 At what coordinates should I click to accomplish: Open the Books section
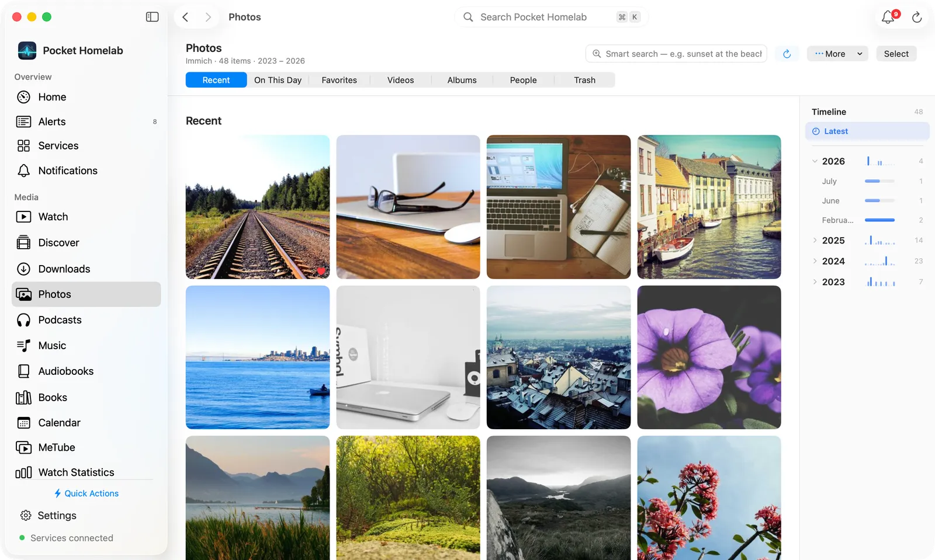click(86, 397)
